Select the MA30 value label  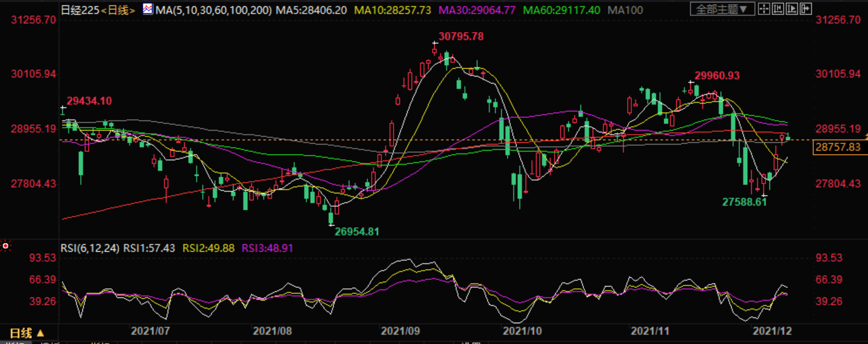coord(477,10)
